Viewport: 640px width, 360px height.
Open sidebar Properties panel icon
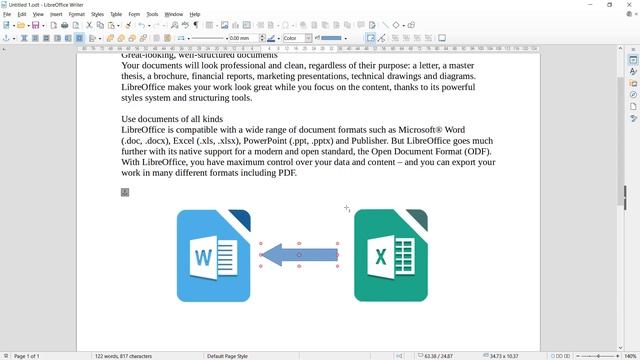pos(633,60)
